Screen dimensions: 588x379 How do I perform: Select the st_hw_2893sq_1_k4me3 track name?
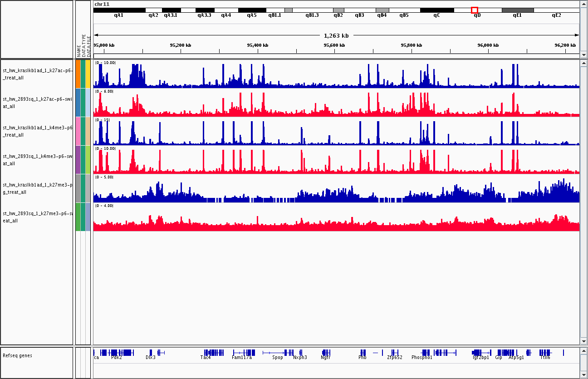[x=37, y=160]
